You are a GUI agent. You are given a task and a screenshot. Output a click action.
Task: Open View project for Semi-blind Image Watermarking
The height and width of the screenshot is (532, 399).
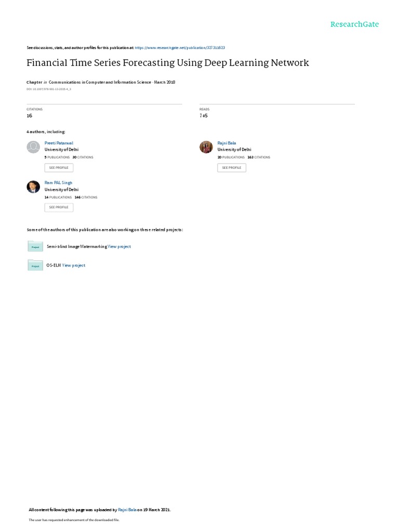[x=119, y=246]
